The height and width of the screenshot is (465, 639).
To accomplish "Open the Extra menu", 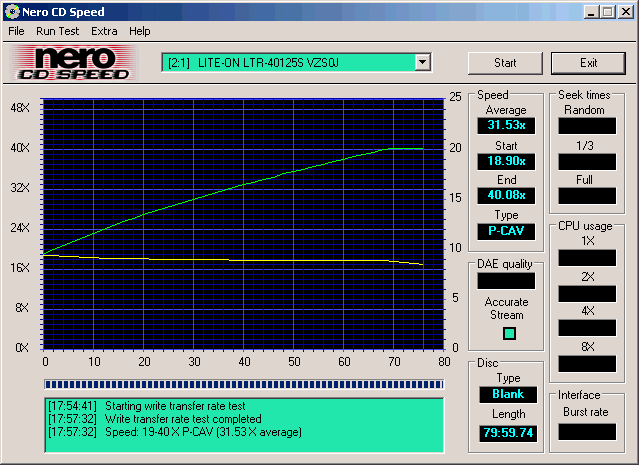I will tap(104, 31).
